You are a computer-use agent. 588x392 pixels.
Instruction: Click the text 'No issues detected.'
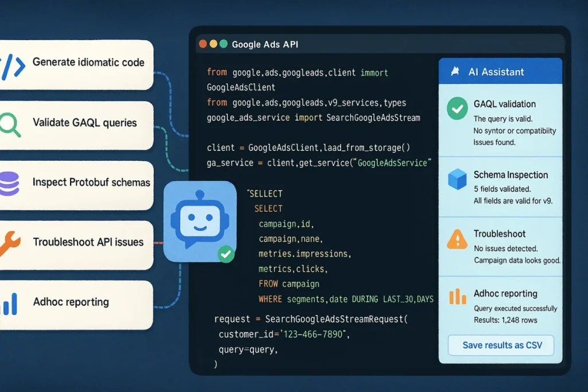(x=505, y=249)
